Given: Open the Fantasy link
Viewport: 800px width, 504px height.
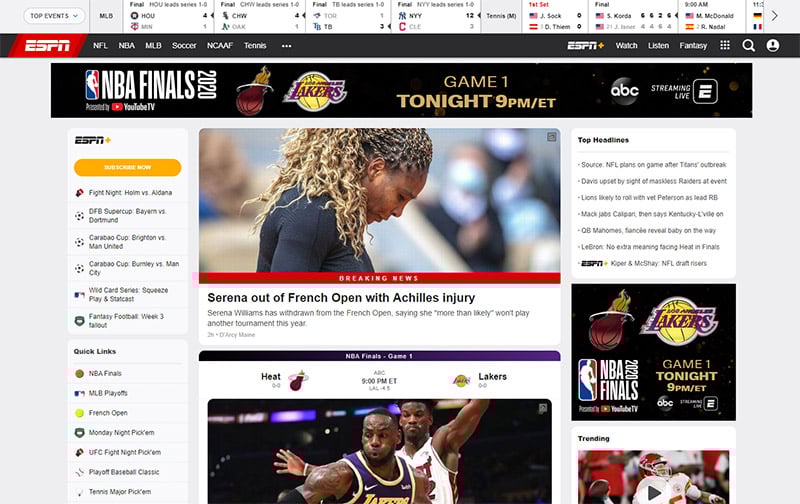Looking at the screenshot, I should (x=693, y=46).
